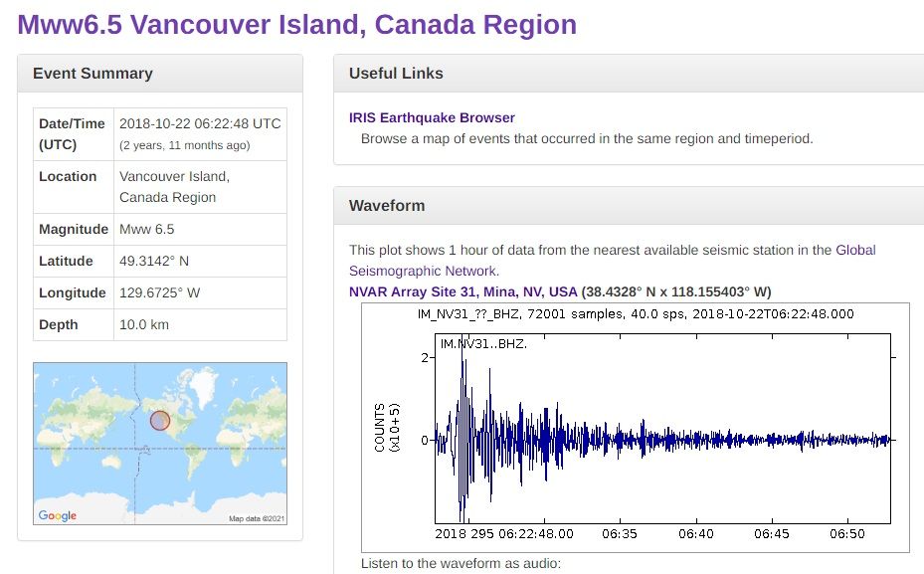Click the Waveform panel heading
Image resolution: width=924 pixels, height=574 pixels.
[387, 206]
